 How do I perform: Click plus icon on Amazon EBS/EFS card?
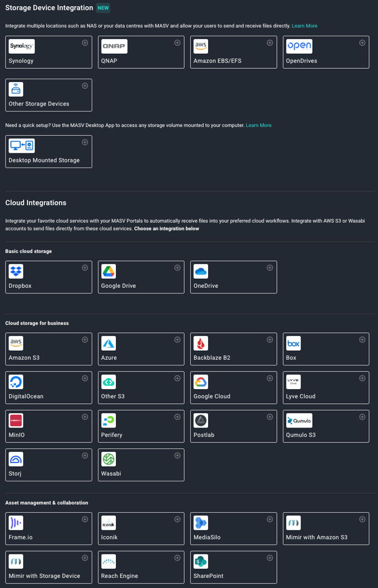point(270,43)
